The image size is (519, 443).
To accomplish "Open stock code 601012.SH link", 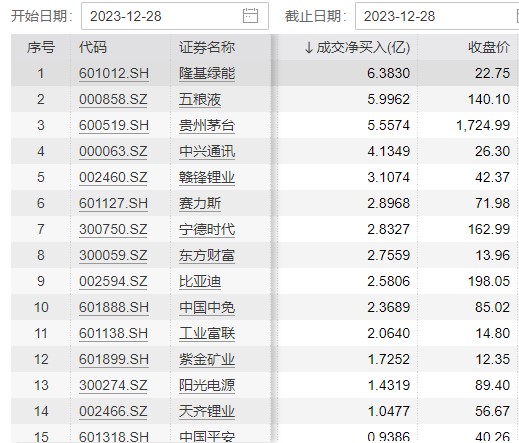I will (x=114, y=73).
